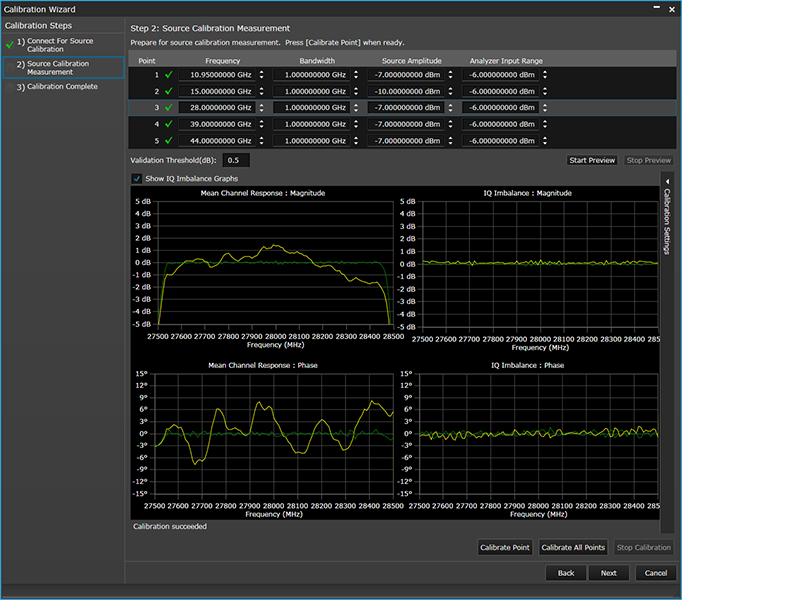Click the green checkmark for point 3
This screenshot has width=800, height=600.
pyautogui.click(x=169, y=107)
